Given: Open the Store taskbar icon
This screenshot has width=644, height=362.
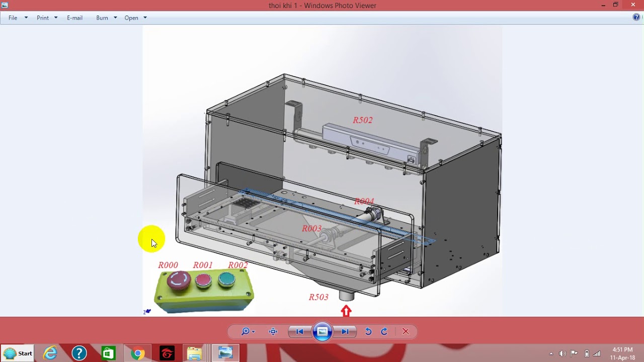Looking at the screenshot, I should tap(108, 353).
